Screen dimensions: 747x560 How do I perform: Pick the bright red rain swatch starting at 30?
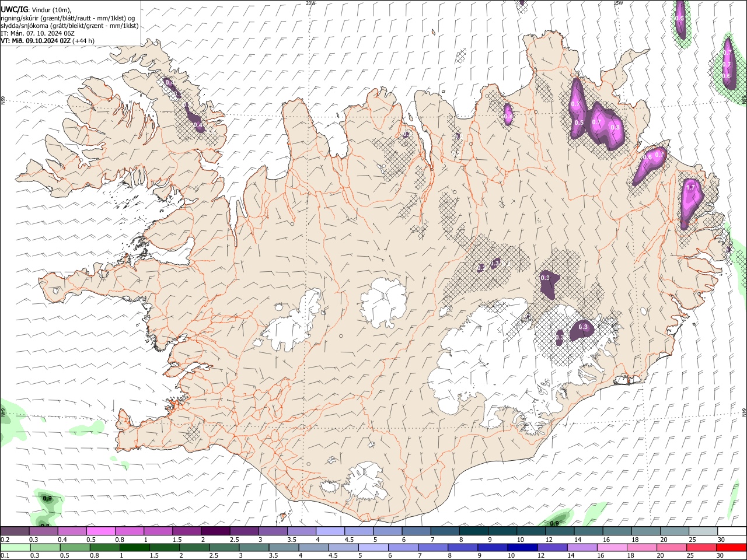(731, 547)
